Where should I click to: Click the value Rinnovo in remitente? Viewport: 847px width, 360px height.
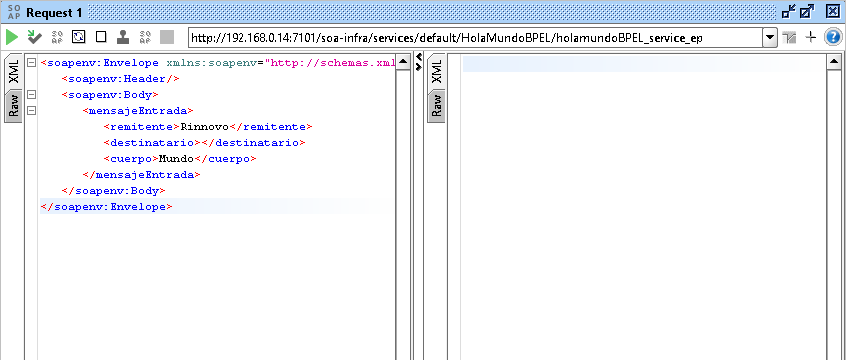click(204, 127)
